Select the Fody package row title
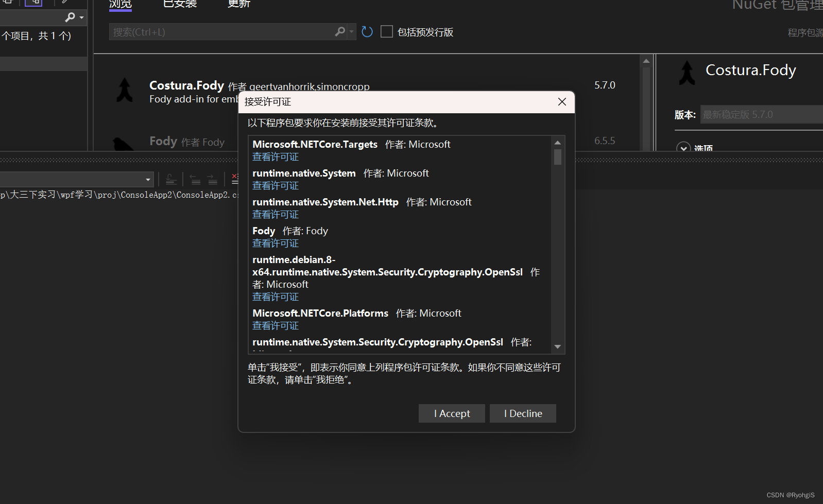The width and height of the screenshot is (823, 504). coord(163,141)
